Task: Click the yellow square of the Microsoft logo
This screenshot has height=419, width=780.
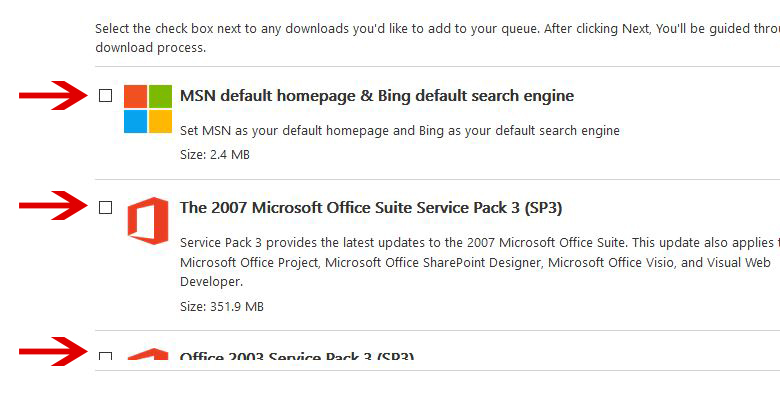Action: point(161,121)
